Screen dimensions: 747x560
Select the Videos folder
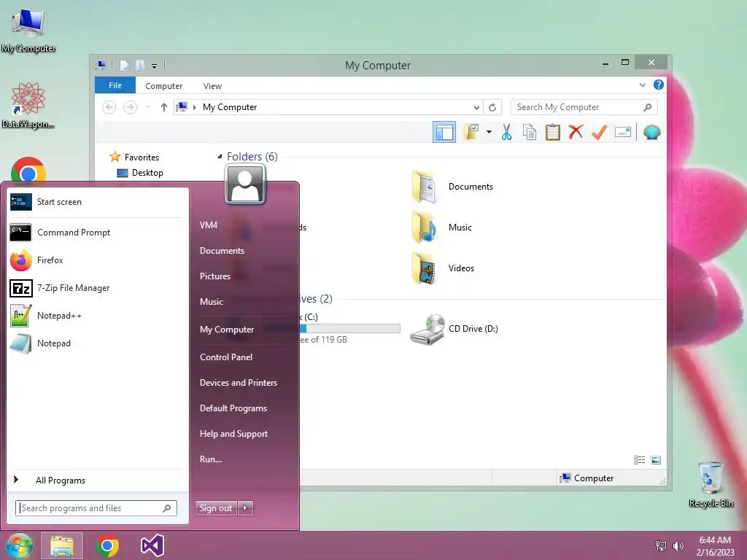[443, 268]
